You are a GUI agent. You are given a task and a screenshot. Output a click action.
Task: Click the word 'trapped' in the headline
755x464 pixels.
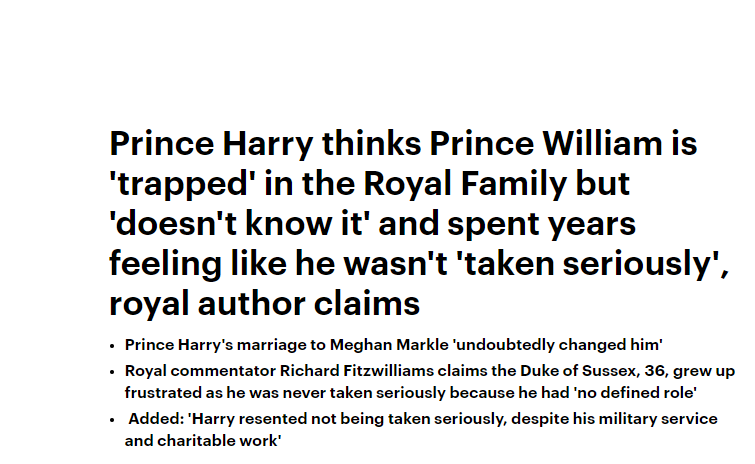[182, 184]
